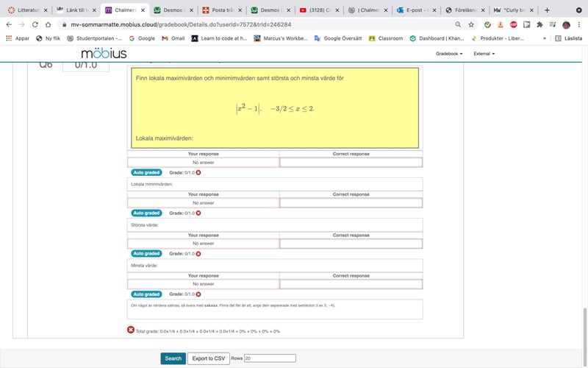Reload the page with the refresh icon
This screenshot has width=588, height=368.
tap(35, 24)
